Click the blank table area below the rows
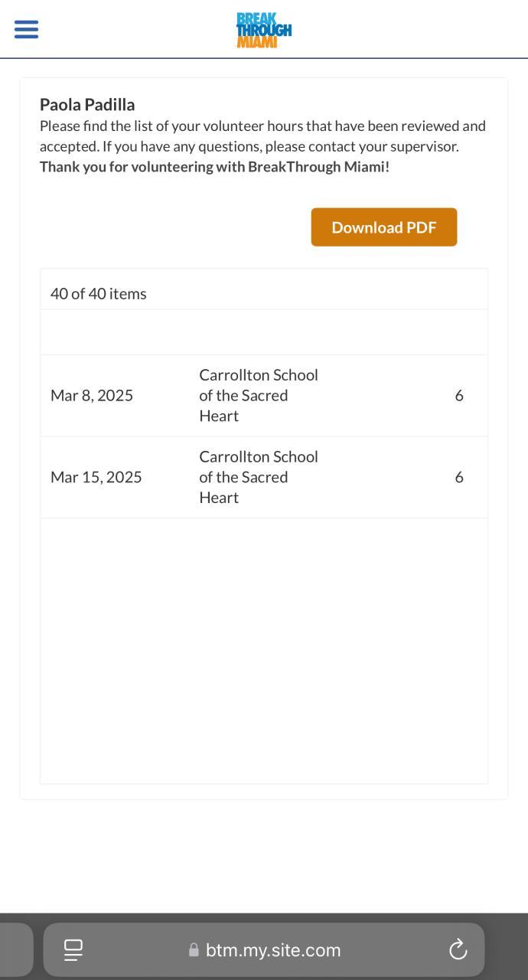The image size is (528, 980). pos(263,651)
